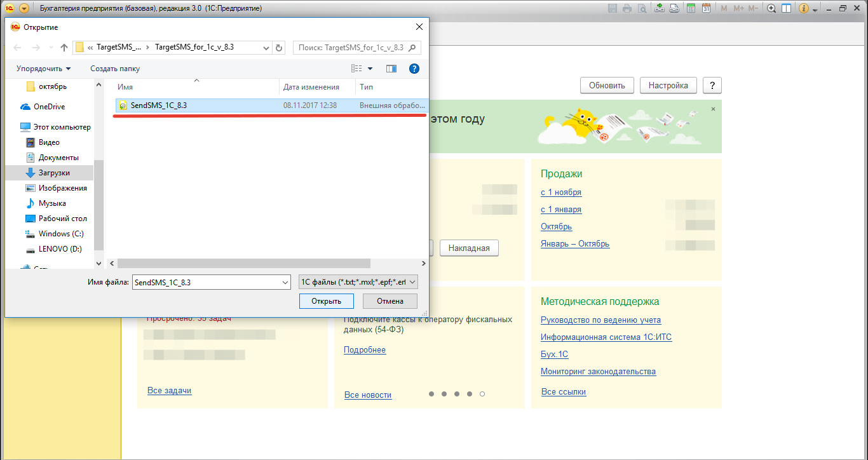Open the Calendar from the 1C toolbar

pyautogui.click(x=706, y=8)
